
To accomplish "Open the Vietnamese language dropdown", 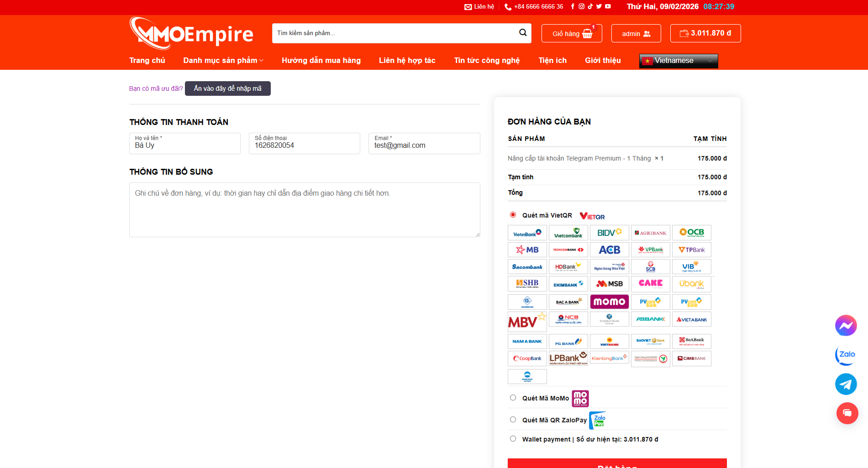I will [678, 61].
